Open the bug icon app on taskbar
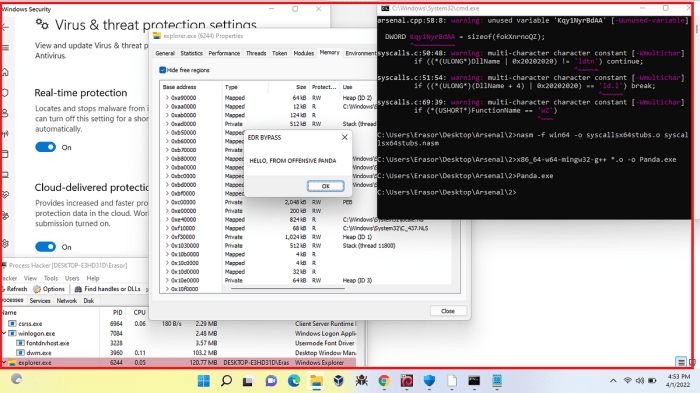Image resolution: width=700 pixels, height=393 pixels. (362, 380)
